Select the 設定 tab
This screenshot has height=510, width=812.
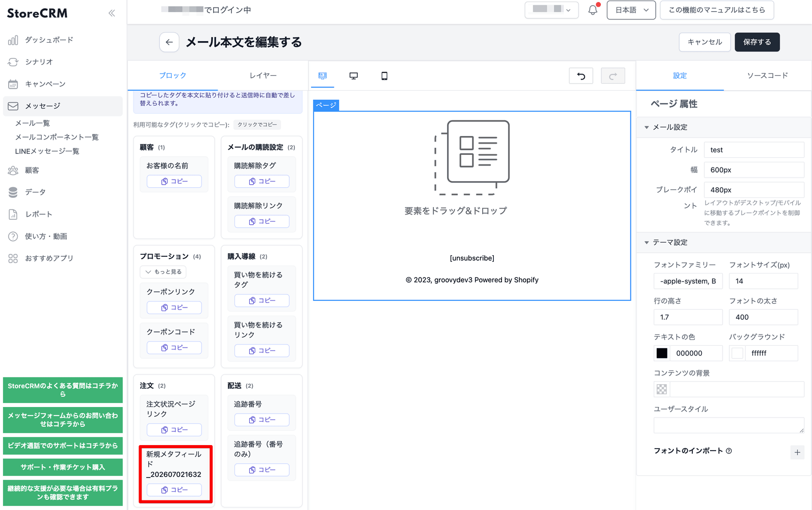pyautogui.click(x=680, y=76)
